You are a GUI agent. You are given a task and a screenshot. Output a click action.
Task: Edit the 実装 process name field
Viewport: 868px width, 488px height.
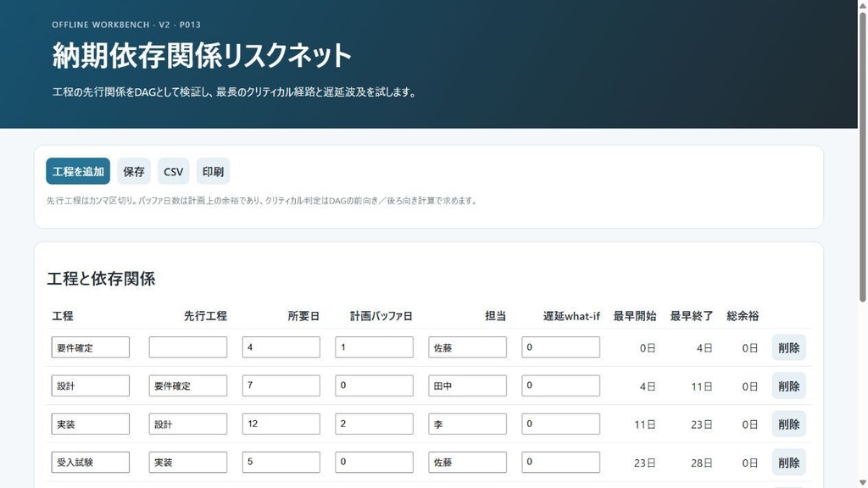point(90,424)
